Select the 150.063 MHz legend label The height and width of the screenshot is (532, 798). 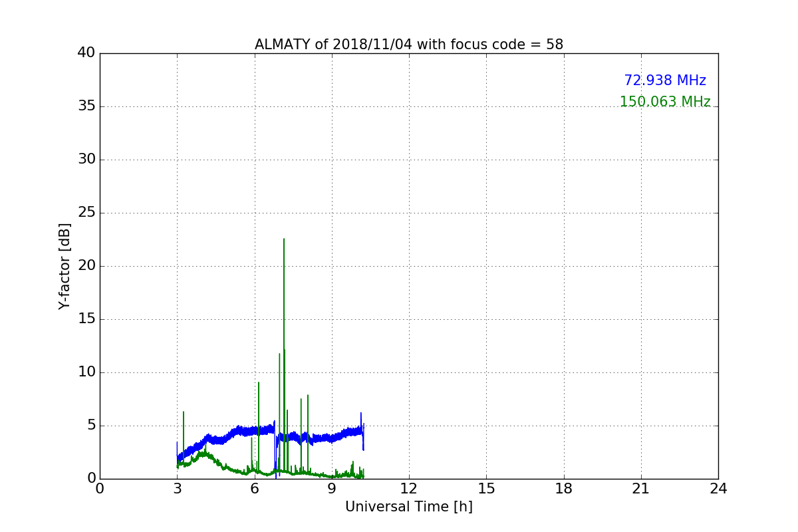[665, 102]
